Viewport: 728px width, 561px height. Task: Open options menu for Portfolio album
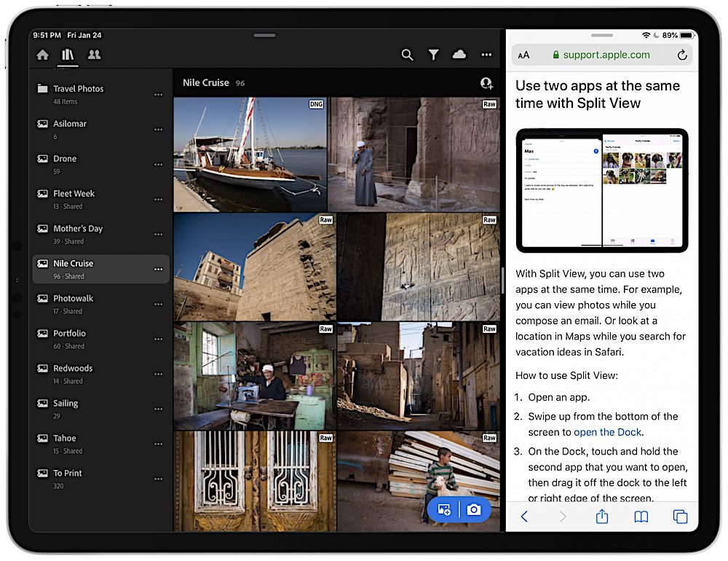[x=158, y=339]
